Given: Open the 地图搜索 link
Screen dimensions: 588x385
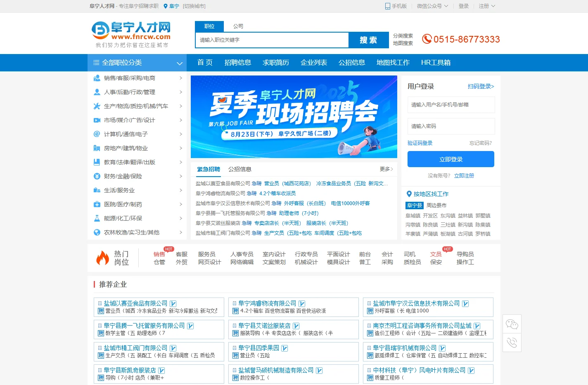Looking at the screenshot, I should [x=403, y=43].
